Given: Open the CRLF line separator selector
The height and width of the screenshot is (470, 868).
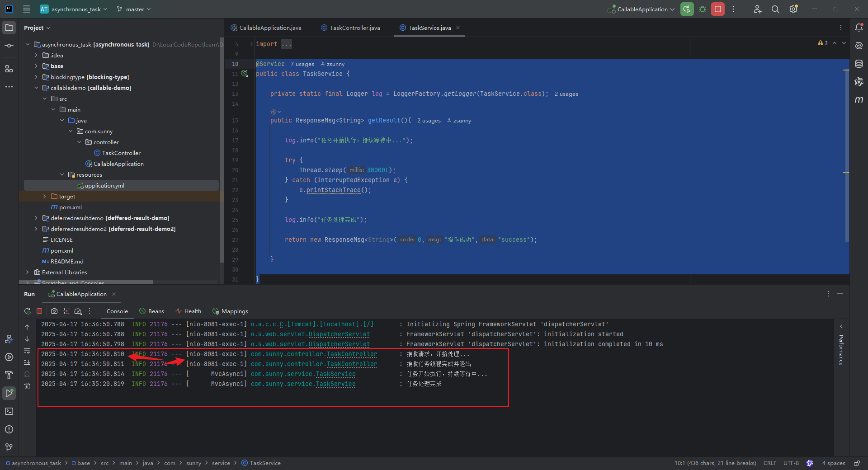Looking at the screenshot, I should pos(770,463).
